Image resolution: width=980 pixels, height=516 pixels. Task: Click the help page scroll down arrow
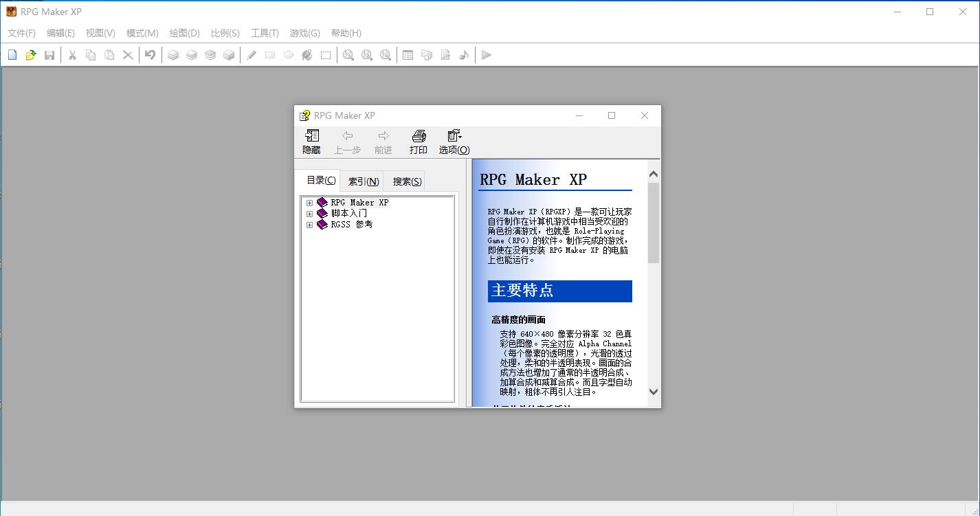pos(654,392)
